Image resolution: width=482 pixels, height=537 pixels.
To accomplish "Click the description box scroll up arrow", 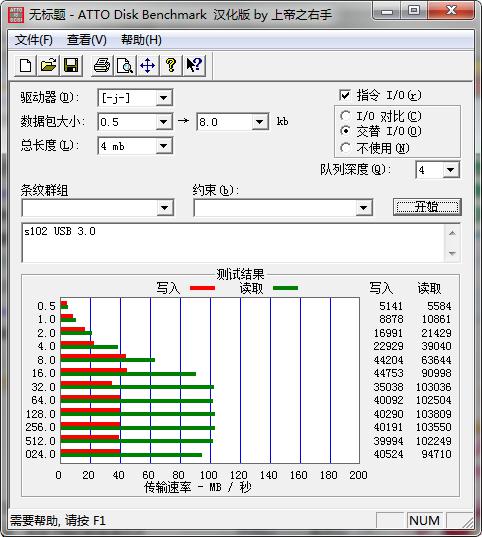I will 452,234.
